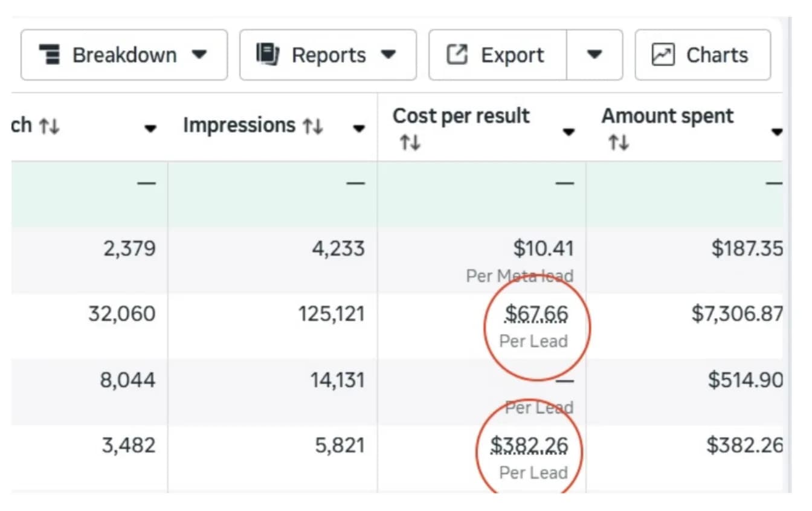
Task: Click the Export arrow-box icon
Action: 457,55
